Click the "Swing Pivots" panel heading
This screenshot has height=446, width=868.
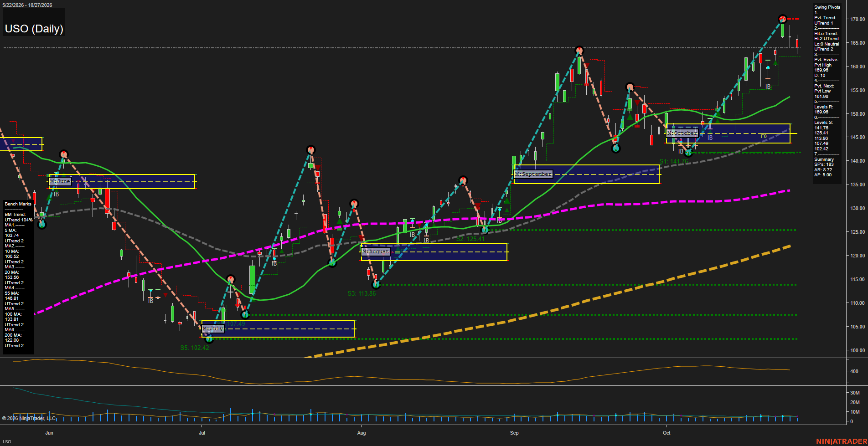coord(827,7)
